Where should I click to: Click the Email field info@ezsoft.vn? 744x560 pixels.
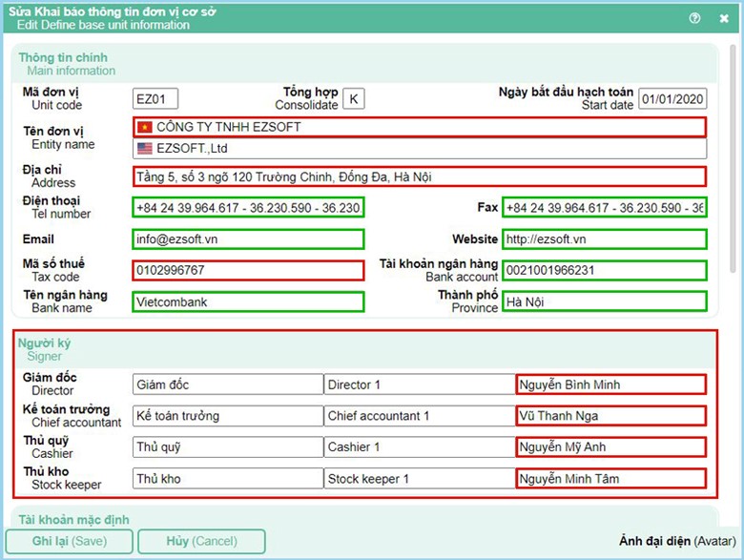[x=249, y=239]
